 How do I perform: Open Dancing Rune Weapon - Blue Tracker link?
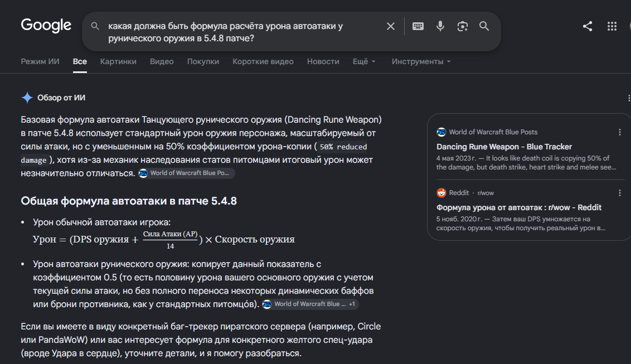pos(504,147)
